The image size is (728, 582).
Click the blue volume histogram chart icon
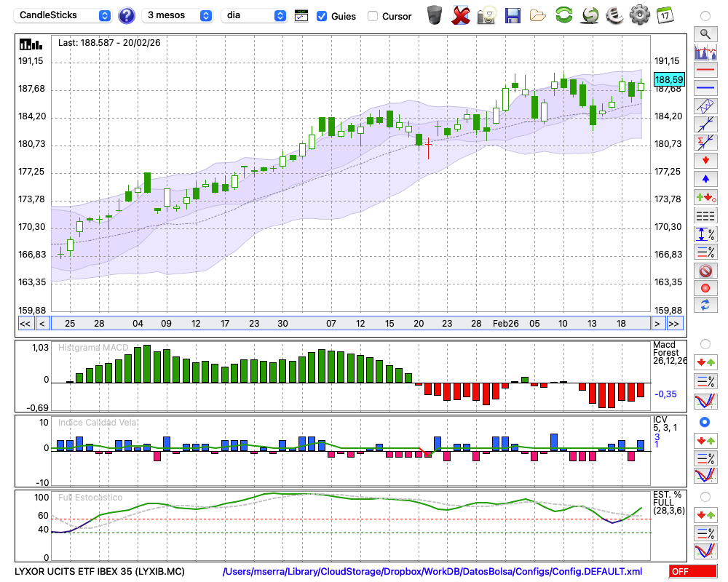[705, 52]
